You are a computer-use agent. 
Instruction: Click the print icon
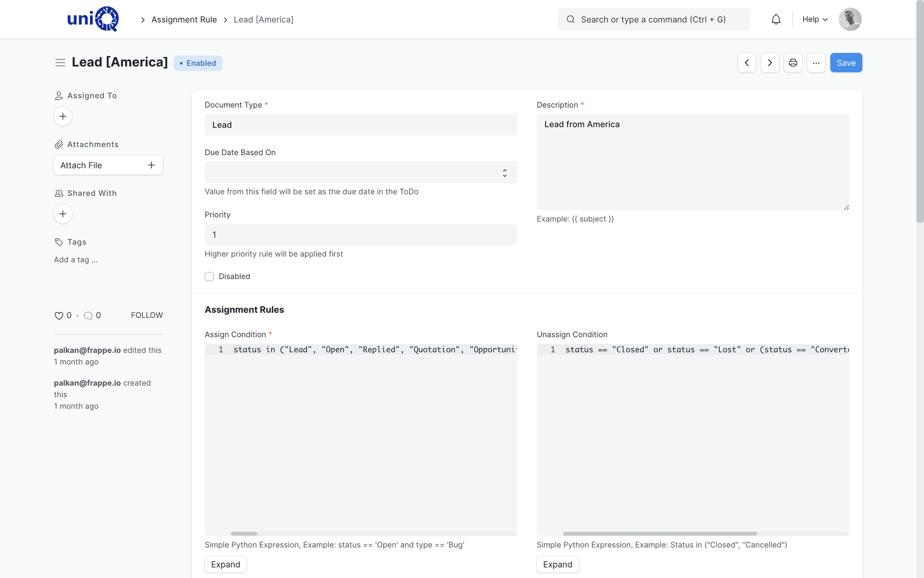click(793, 63)
